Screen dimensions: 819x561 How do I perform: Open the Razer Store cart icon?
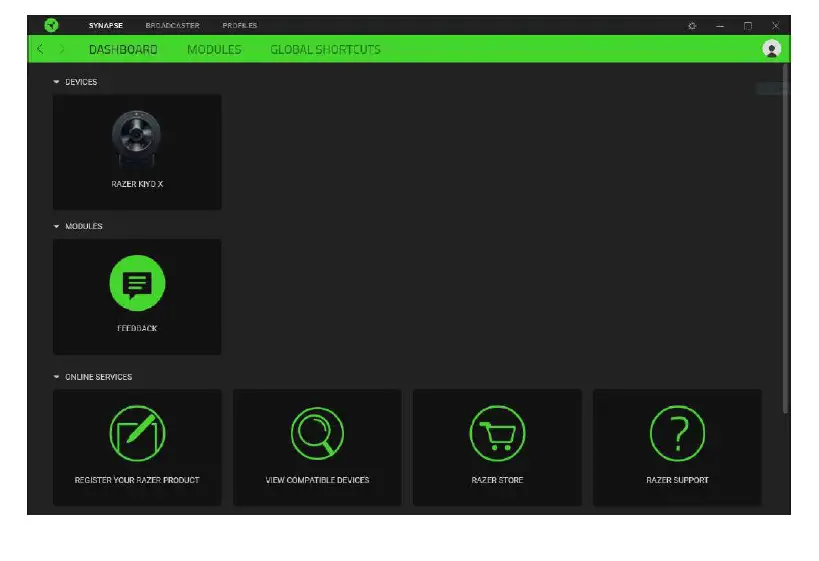tap(497, 434)
